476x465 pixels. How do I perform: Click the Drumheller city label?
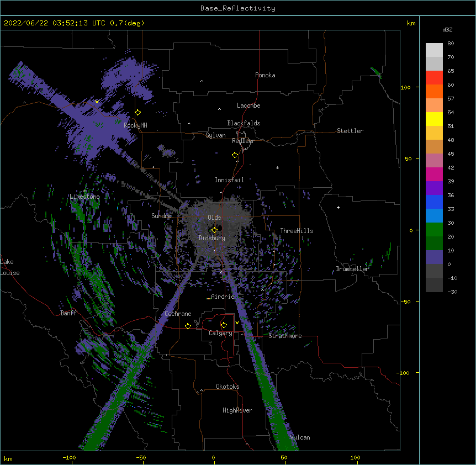(352, 269)
